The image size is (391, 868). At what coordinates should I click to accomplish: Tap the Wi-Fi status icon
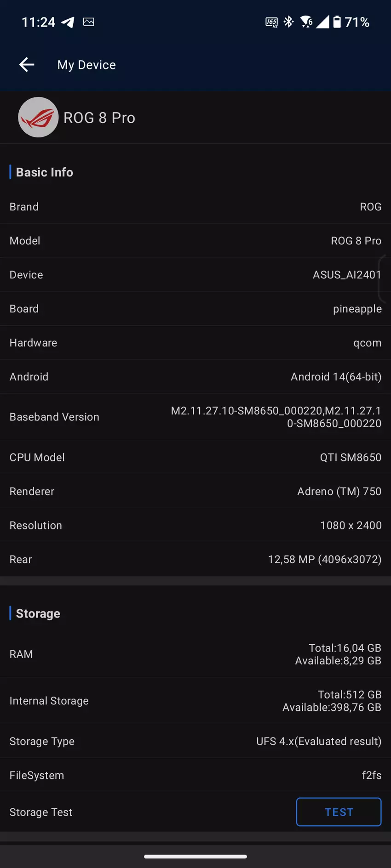tap(306, 22)
